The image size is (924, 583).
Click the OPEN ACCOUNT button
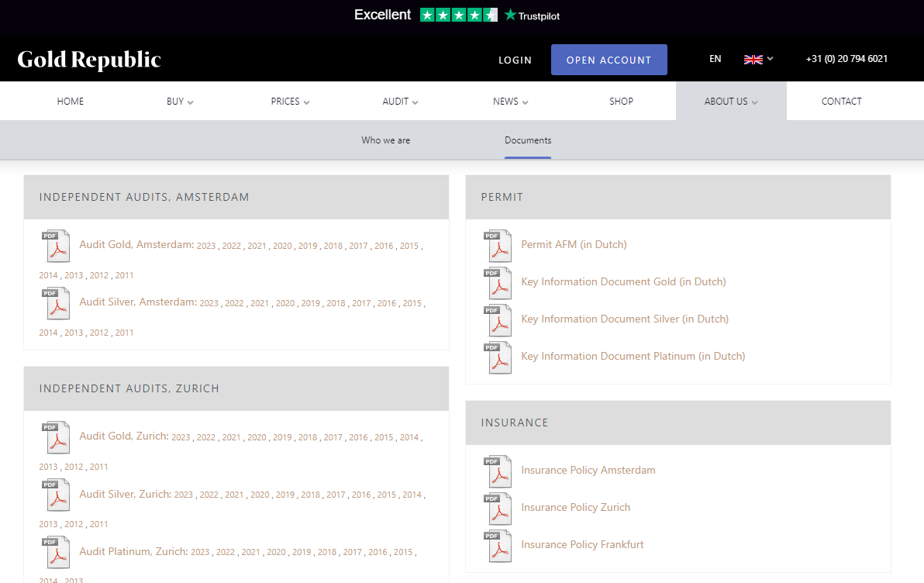(609, 60)
